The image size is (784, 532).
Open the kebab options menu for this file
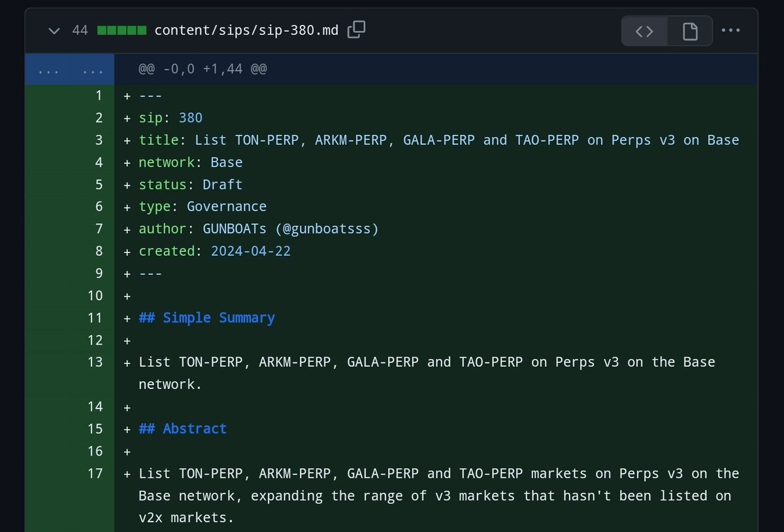(730, 29)
